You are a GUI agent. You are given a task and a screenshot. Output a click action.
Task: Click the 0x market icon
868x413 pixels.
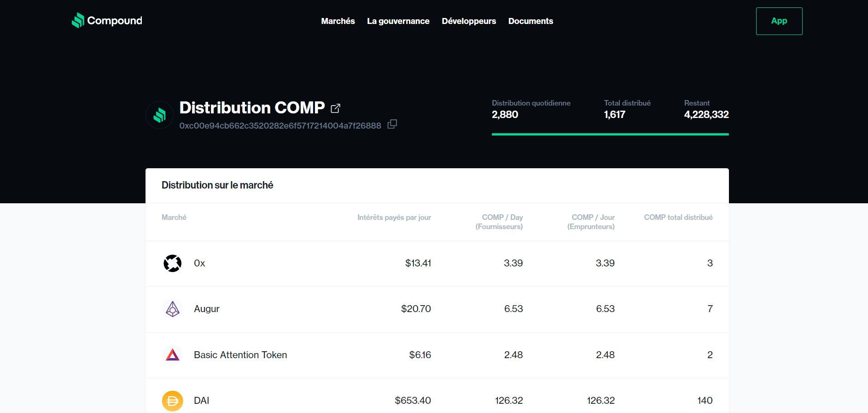point(173,263)
